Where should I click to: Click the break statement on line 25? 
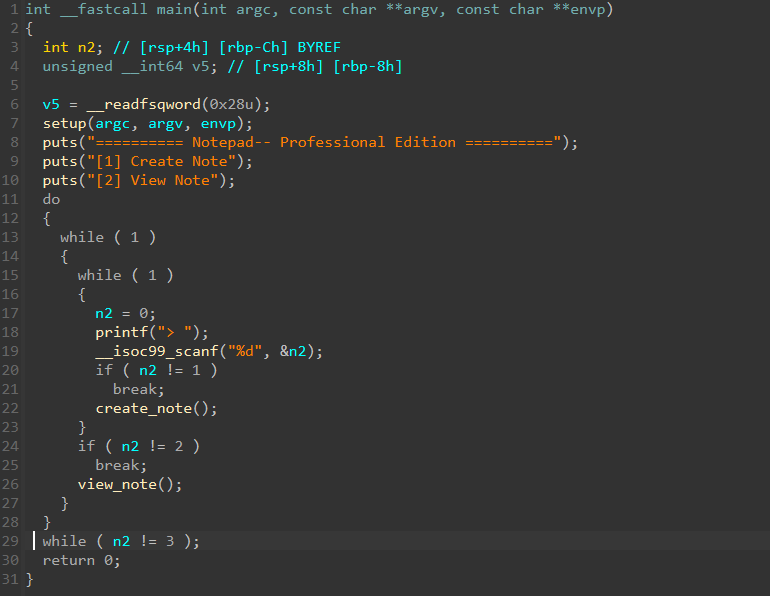[121, 465]
